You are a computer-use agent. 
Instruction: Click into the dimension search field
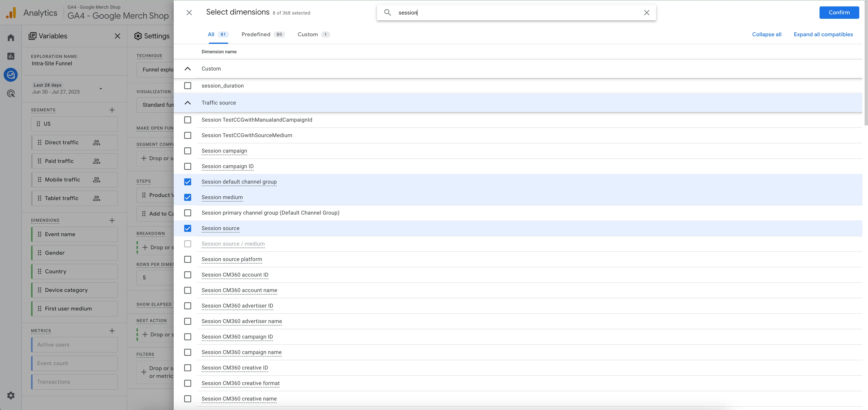pyautogui.click(x=516, y=13)
